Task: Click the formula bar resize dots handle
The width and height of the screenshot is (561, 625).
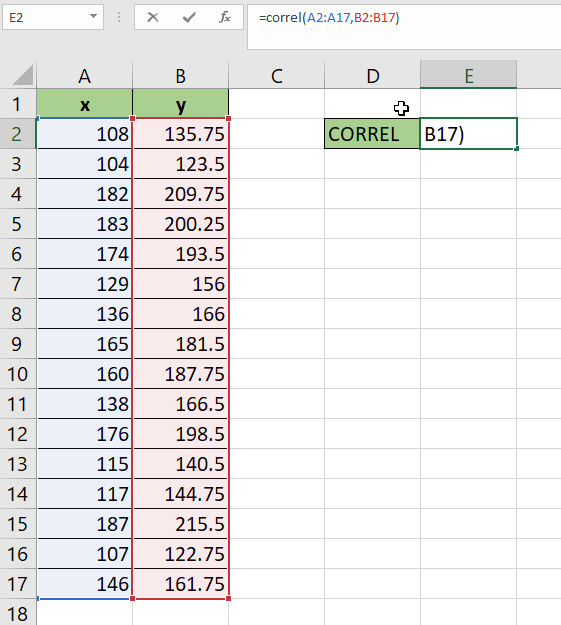Action: pos(119,17)
